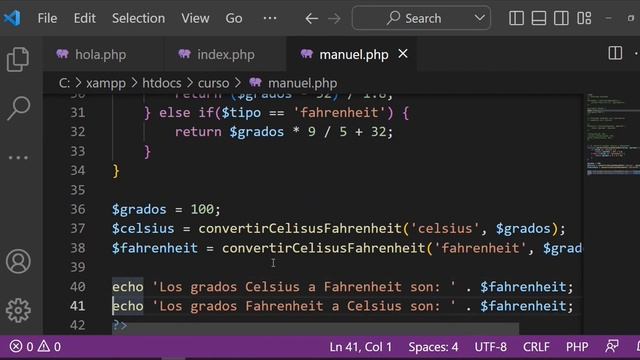Click line number 40 in gutter
This screenshot has width=640, height=360.
78,287
